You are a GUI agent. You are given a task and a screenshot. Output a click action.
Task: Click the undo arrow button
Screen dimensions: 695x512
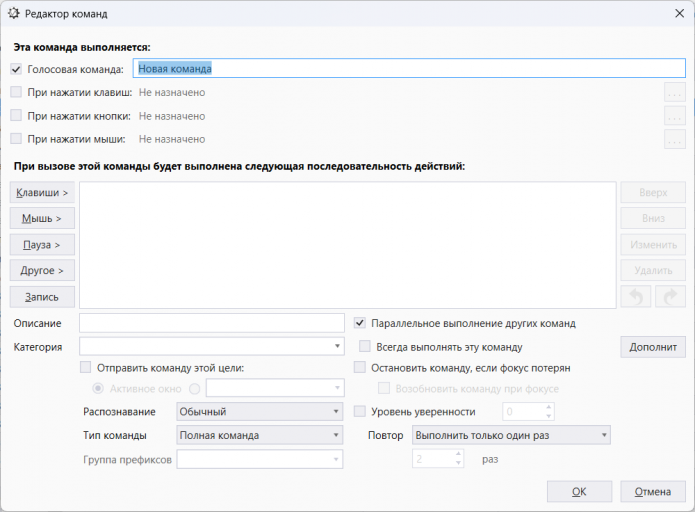(636, 296)
